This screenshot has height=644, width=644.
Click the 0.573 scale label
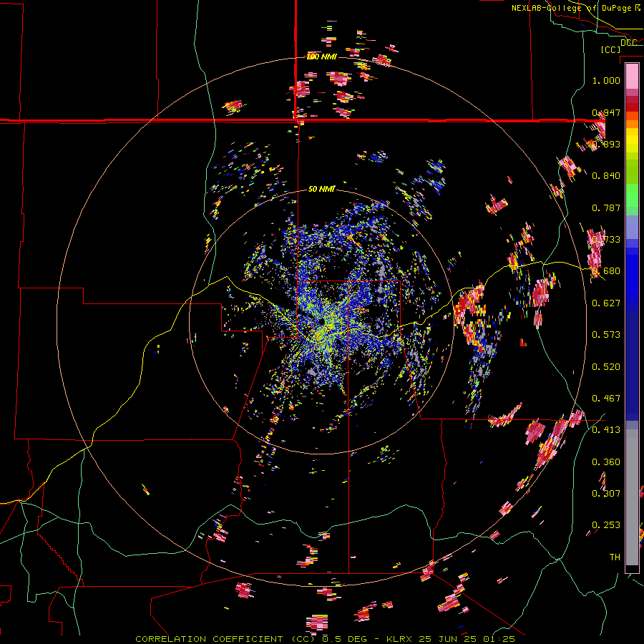(x=606, y=335)
